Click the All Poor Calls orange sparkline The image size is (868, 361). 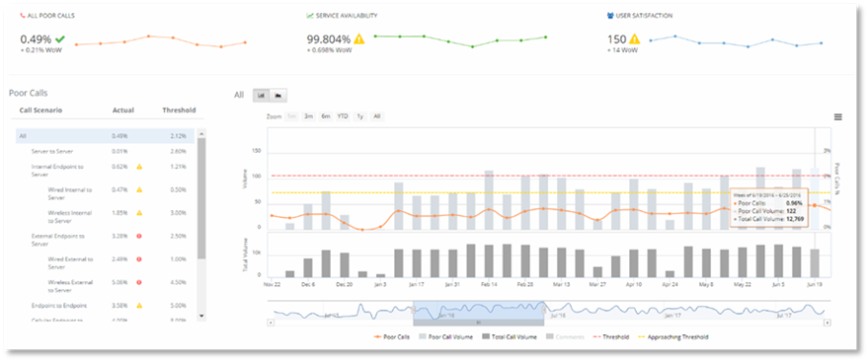click(x=161, y=41)
